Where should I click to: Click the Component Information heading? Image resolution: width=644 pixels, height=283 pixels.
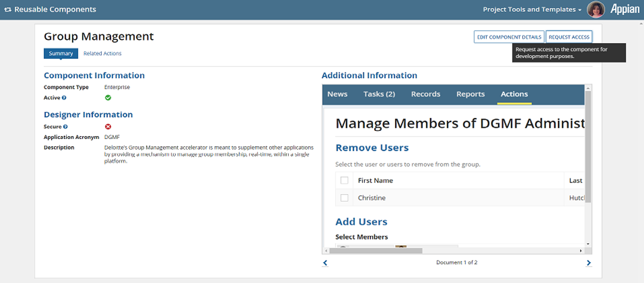click(94, 75)
